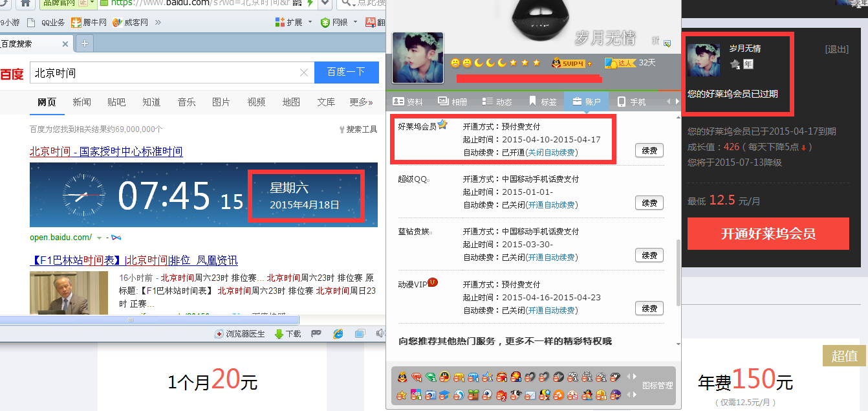This screenshot has height=411, width=868.
Task: Click the envelope mail icon in QQ icon tray
Action: tap(530, 394)
